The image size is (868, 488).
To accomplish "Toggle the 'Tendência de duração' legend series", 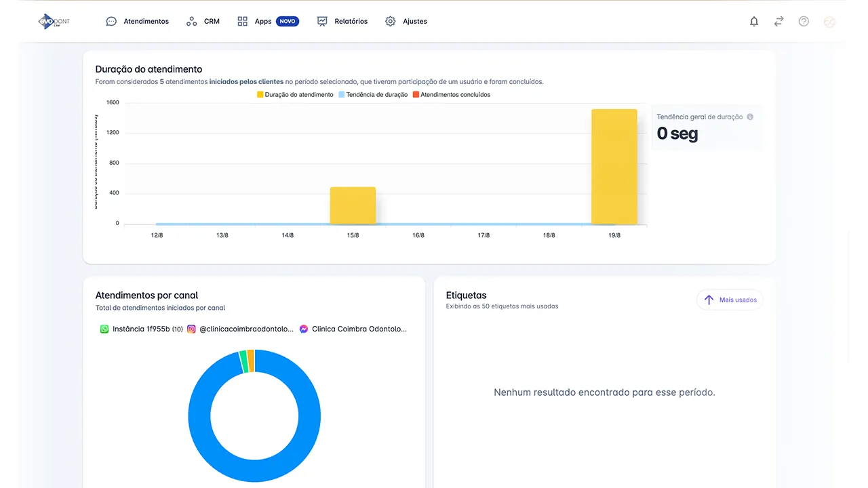I will point(373,95).
